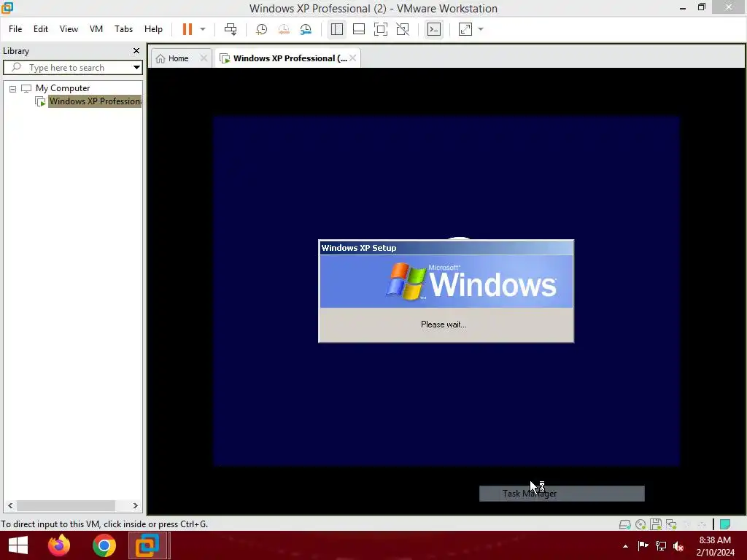747x560 pixels.
Task: Pause the virtual machine with the orange button
Action: tap(187, 29)
